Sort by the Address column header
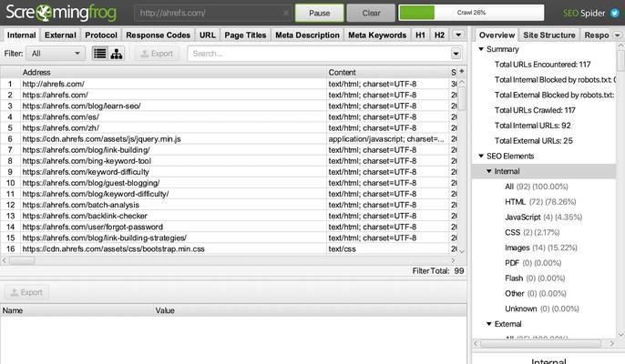The image size is (625, 364). pyautogui.click(x=173, y=72)
